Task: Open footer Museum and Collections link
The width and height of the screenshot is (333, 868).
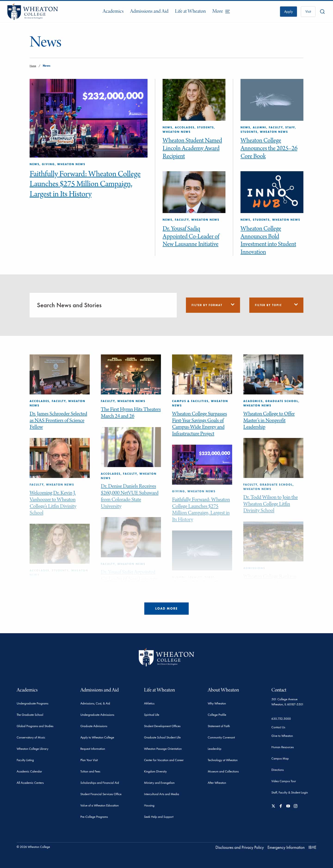Action: click(223, 771)
